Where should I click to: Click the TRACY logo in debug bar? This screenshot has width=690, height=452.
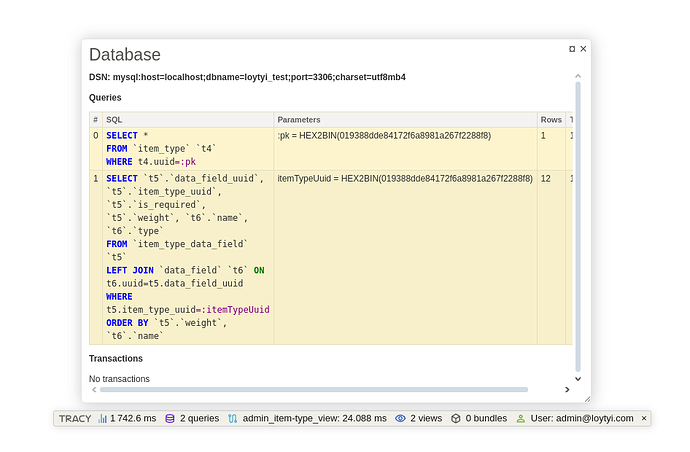[75, 419]
